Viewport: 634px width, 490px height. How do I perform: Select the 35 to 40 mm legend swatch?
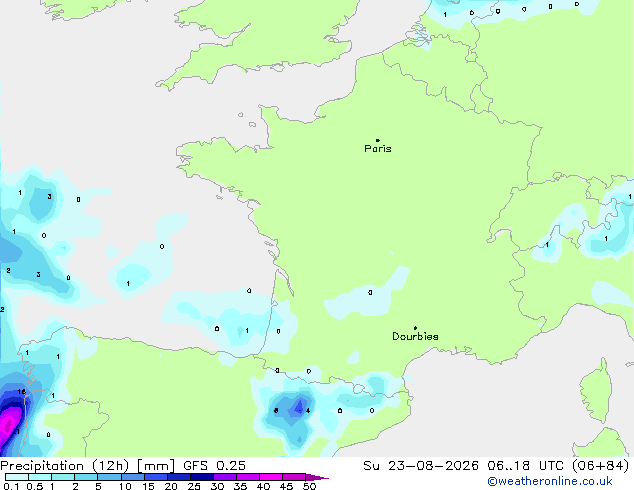click(x=247, y=477)
